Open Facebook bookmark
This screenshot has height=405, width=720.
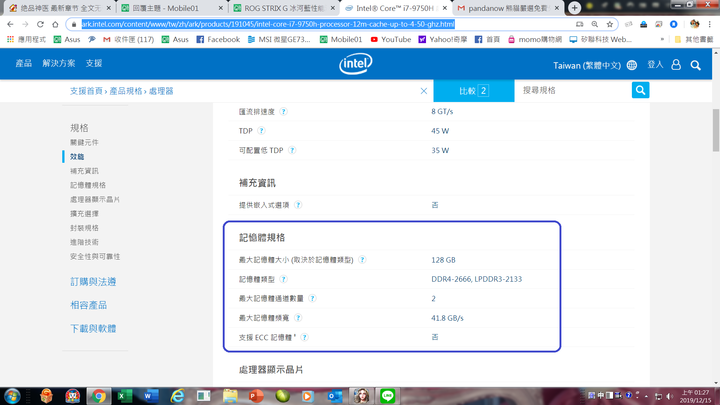point(218,39)
